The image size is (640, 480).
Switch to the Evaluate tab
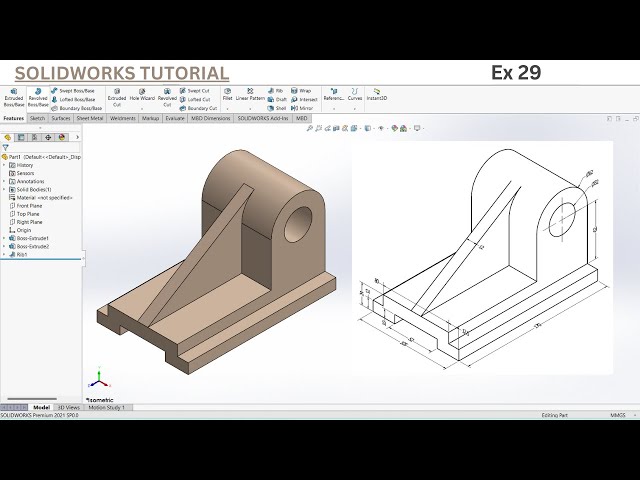175,118
